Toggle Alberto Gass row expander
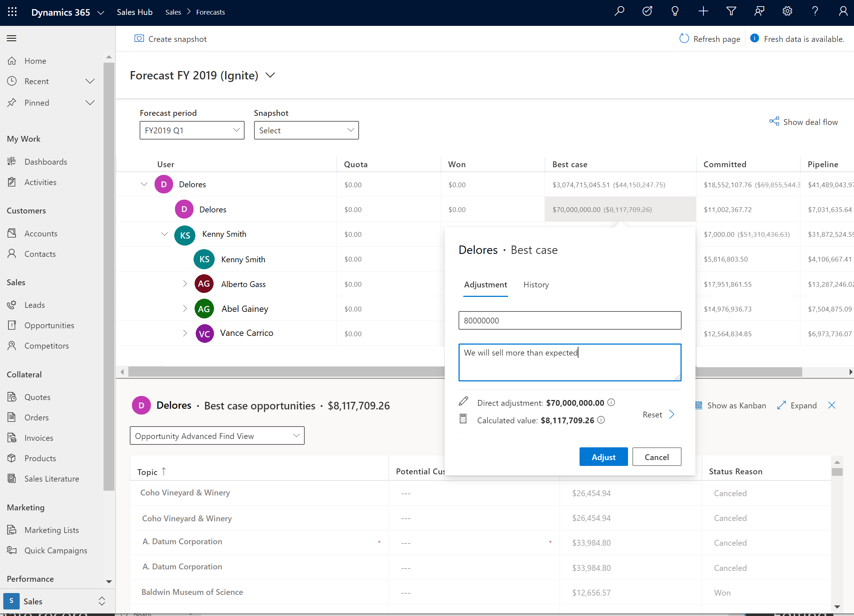Screen dimensions: 854x616 [185, 283]
